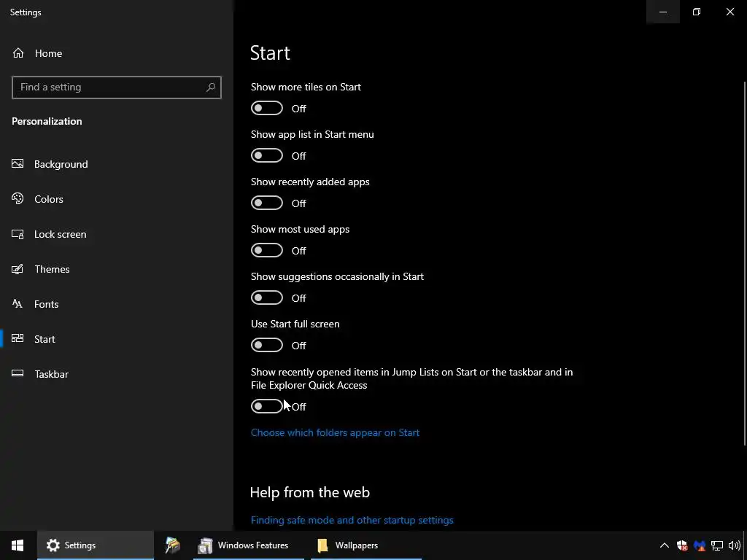Open the Windows Security tray icon

682,545
